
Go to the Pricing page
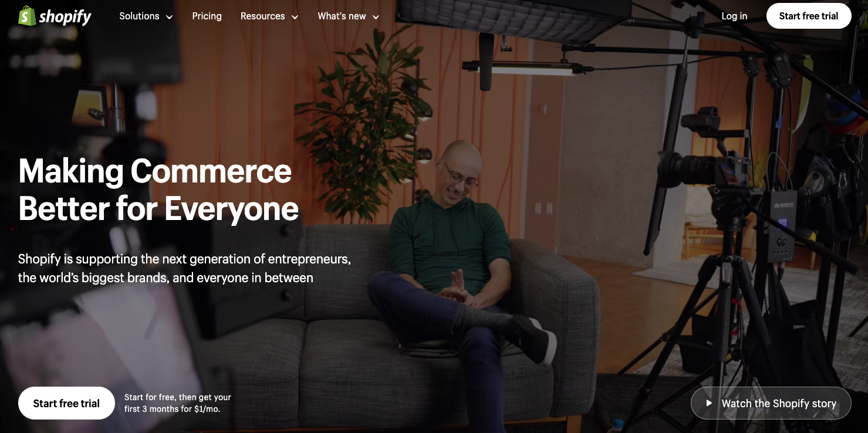[207, 16]
